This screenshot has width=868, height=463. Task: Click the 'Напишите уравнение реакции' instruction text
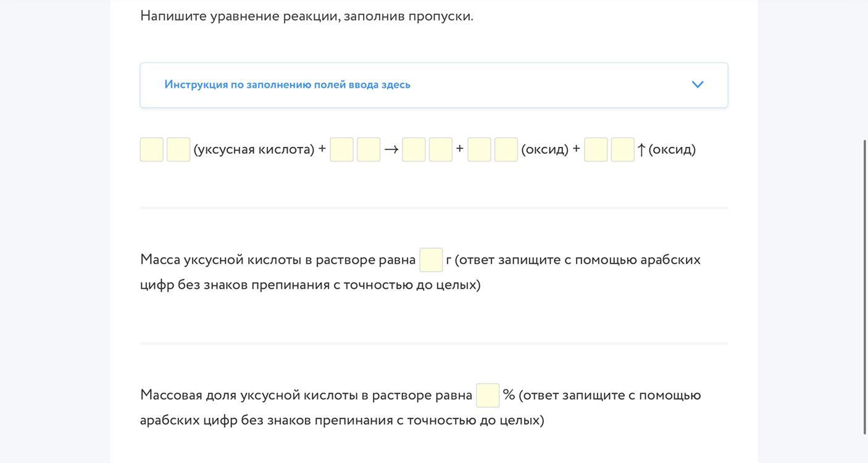click(307, 15)
